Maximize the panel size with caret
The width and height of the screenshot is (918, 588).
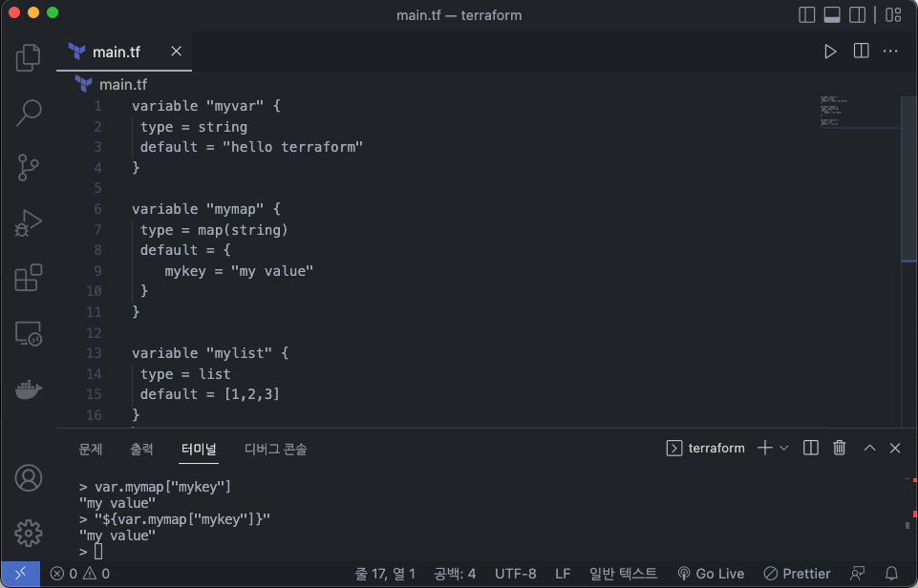point(870,449)
